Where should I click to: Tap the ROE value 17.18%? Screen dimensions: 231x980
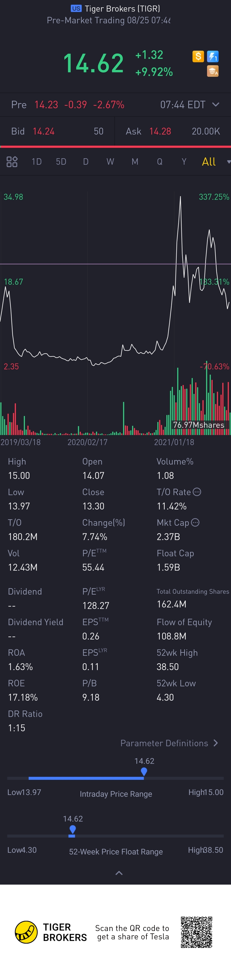coord(23,697)
